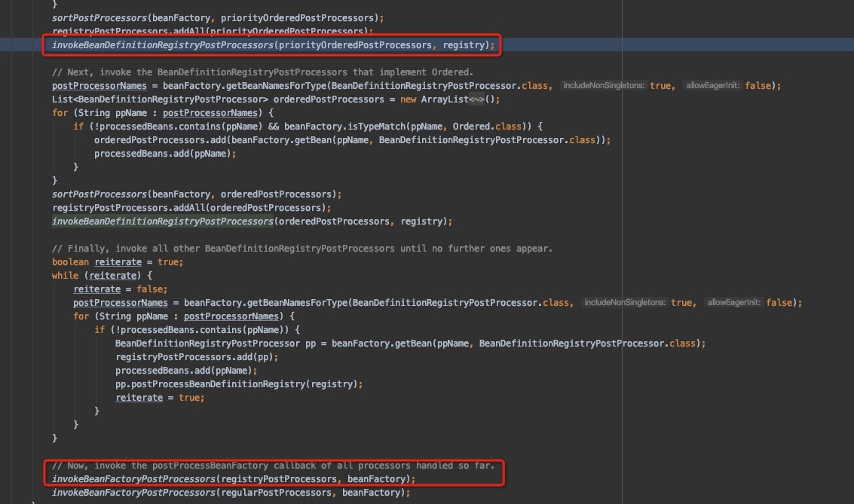Click sortPostProcessors(beanFactory, orderedPostProcessors) line
854x504 pixels.
point(197,194)
